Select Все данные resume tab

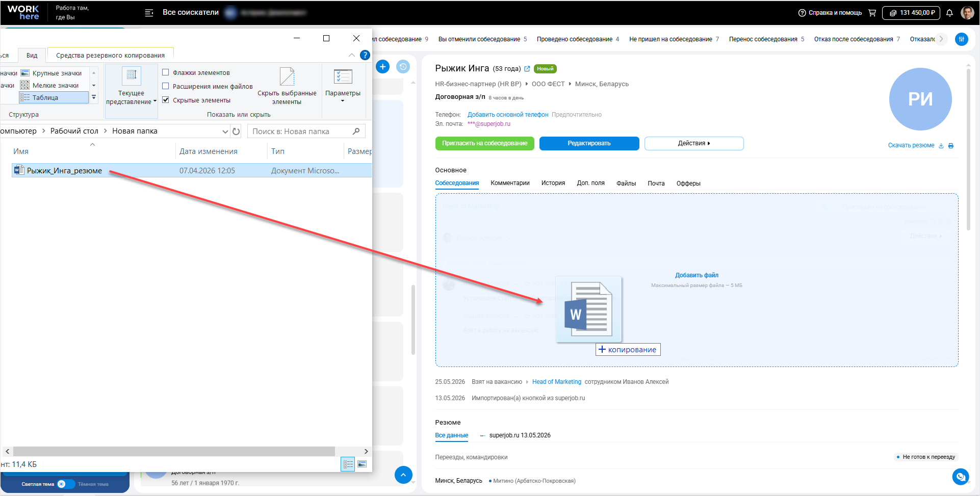pos(451,435)
